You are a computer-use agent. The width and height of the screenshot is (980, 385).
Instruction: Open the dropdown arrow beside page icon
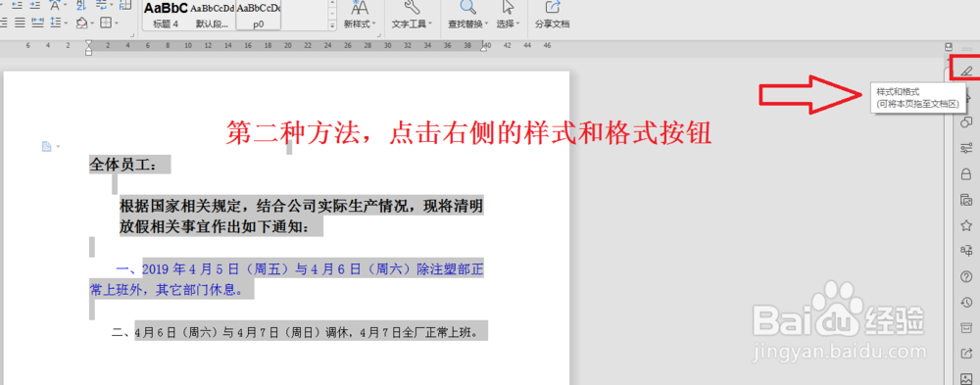pos(58,147)
